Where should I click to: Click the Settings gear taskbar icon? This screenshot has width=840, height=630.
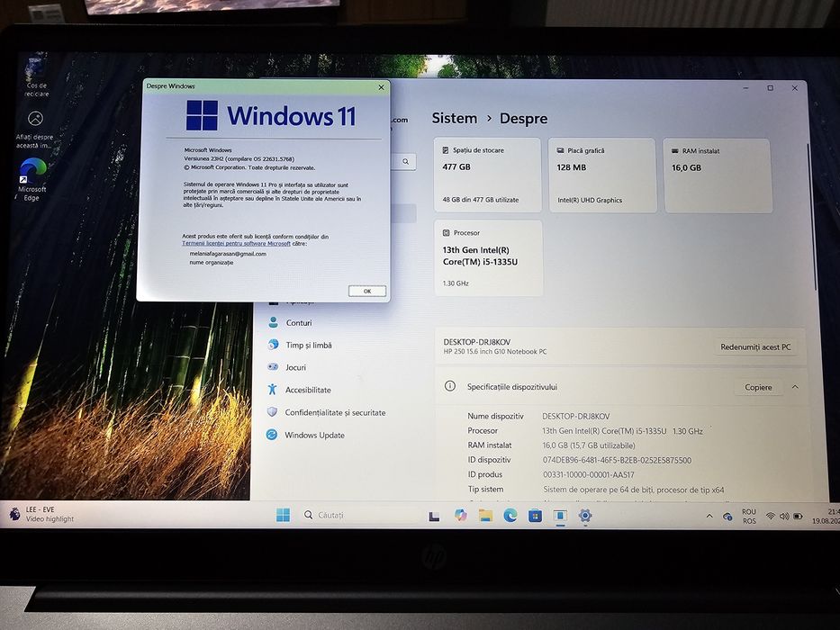pyautogui.click(x=585, y=516)
